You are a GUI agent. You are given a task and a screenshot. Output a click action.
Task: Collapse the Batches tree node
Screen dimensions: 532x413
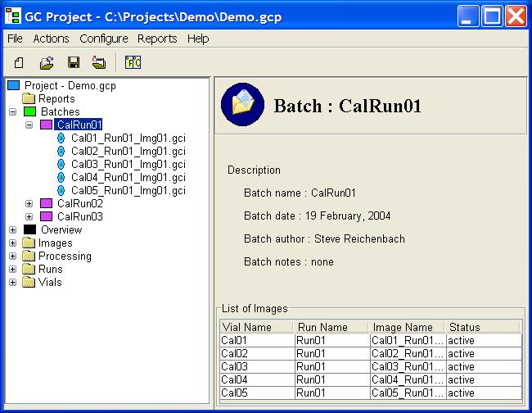coord(12,111)
